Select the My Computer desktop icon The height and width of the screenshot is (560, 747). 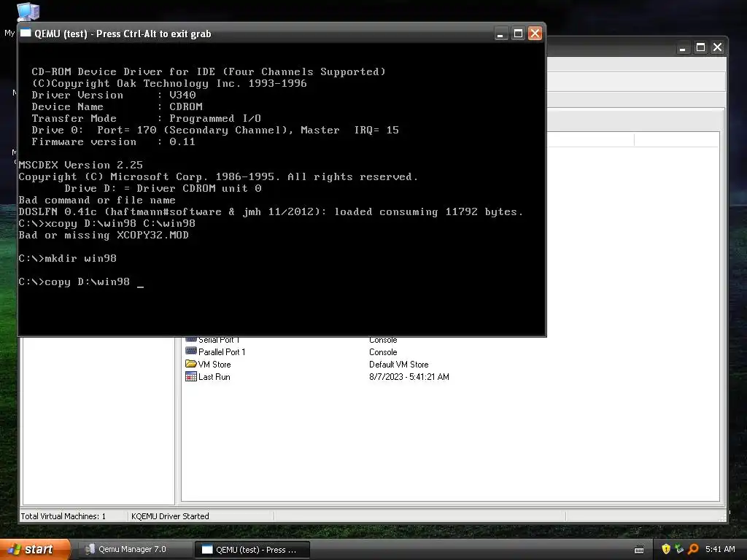pyautogui.click(x=28, y=12)
